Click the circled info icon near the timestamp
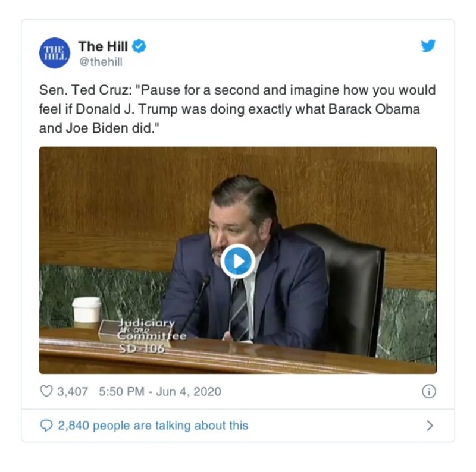 (430, 391)
